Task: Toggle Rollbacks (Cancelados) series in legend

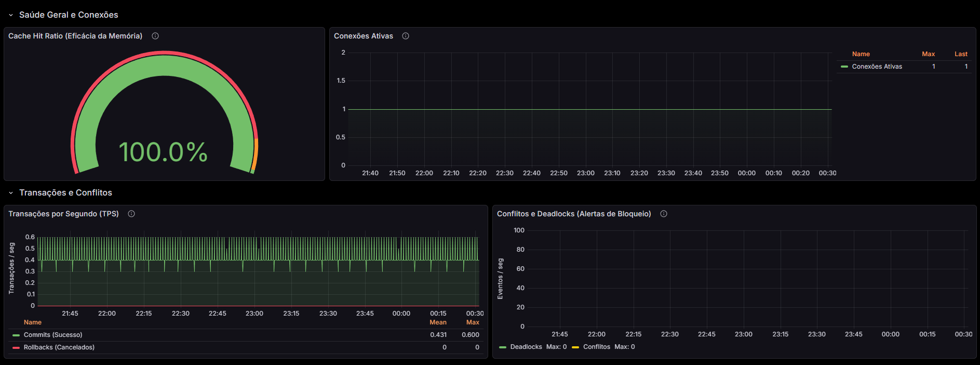Action: 59,347
